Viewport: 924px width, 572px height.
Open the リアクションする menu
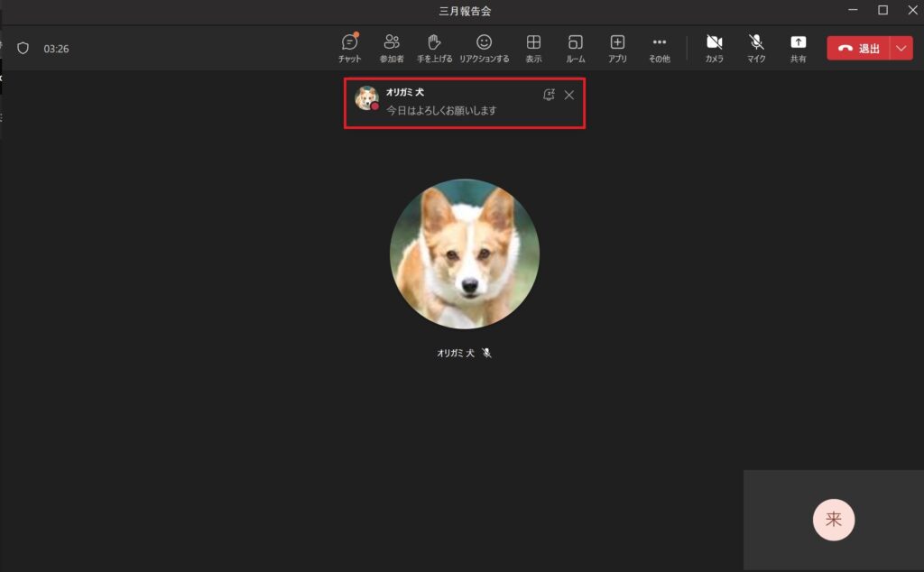(x=484, y=48)
